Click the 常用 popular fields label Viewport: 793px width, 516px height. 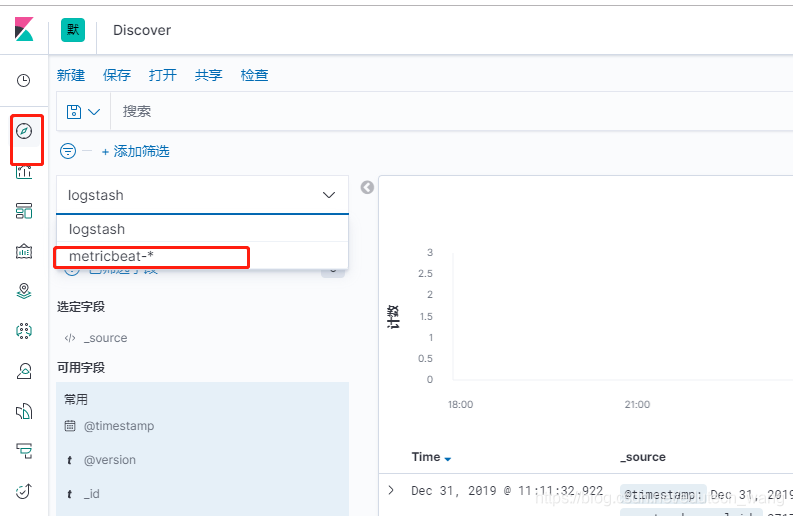tap(76, 400)
